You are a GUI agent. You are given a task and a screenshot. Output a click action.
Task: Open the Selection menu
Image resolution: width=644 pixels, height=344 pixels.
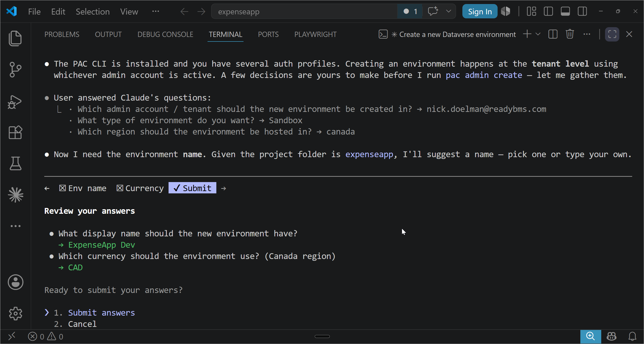coord(93,12)
